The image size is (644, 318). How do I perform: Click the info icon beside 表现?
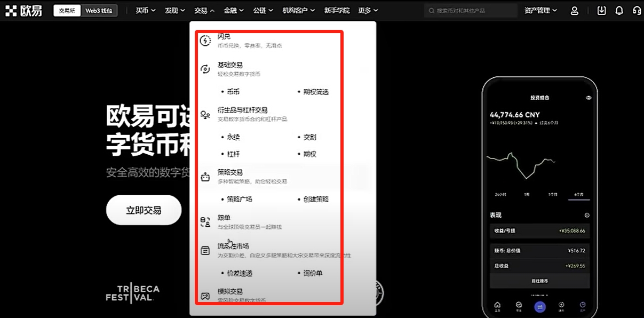pos(587,215)
